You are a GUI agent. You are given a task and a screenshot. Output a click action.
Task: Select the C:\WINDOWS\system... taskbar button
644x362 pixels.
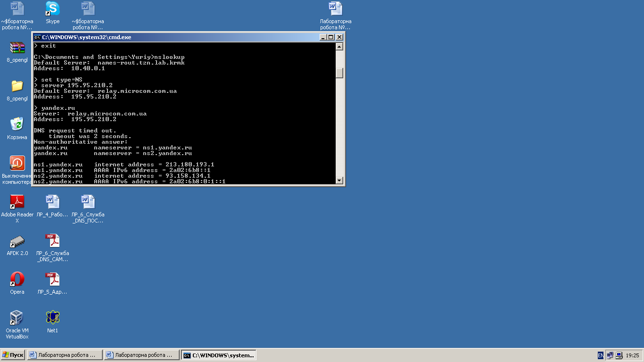click(219, 355)
